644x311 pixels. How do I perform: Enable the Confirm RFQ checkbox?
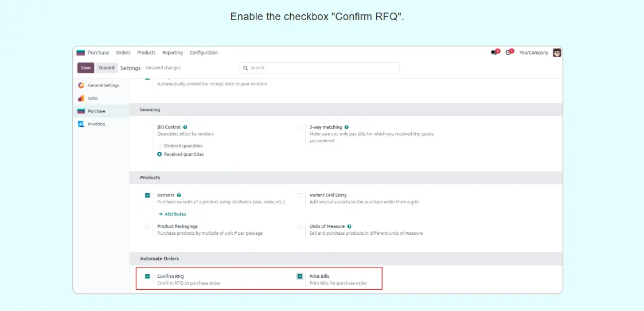147,277
